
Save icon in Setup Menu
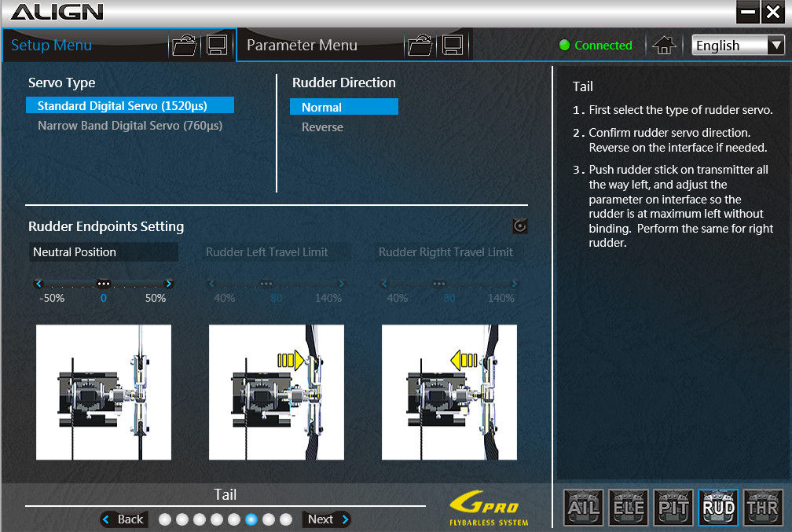(217, 46)
